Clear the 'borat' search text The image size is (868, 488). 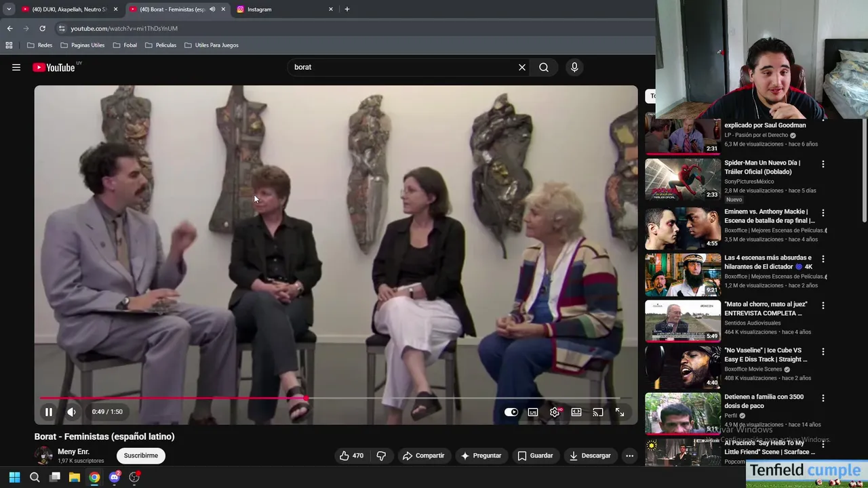coord(522,67)
